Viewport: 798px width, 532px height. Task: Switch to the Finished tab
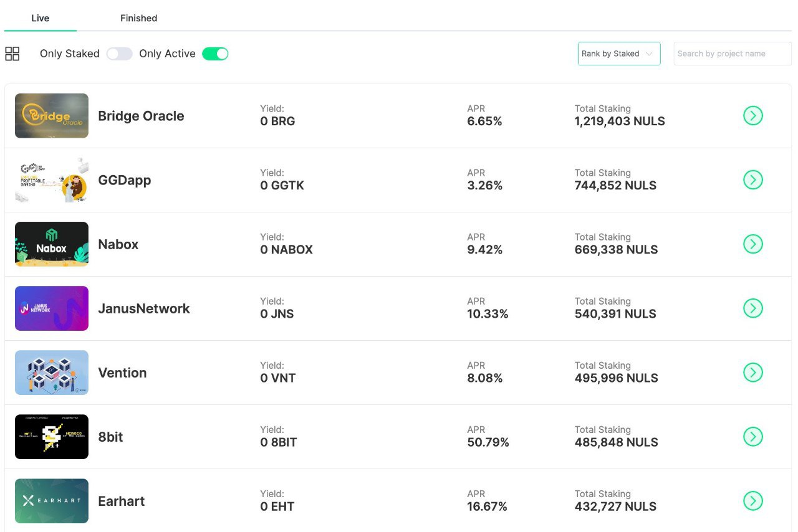click(x=138, y=18)
